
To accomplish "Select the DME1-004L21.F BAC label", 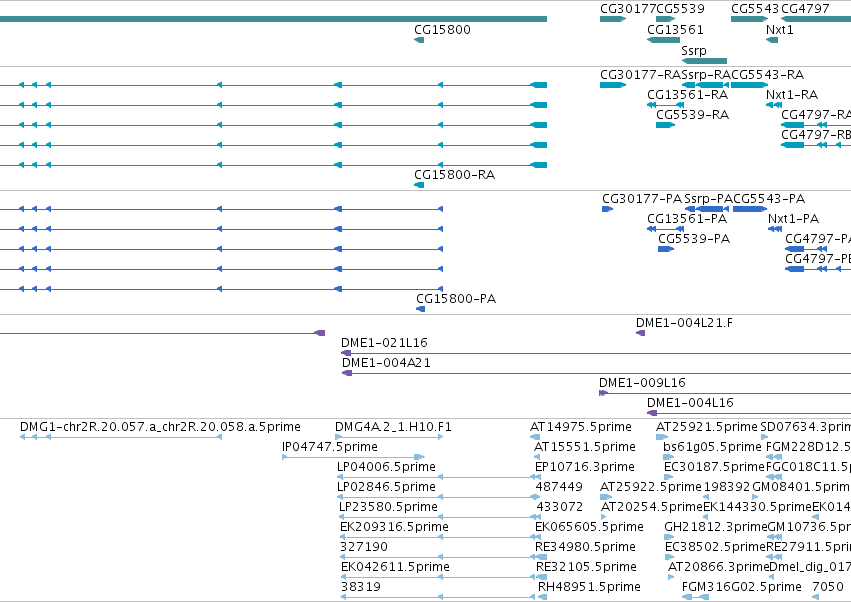I will (684, 323).
